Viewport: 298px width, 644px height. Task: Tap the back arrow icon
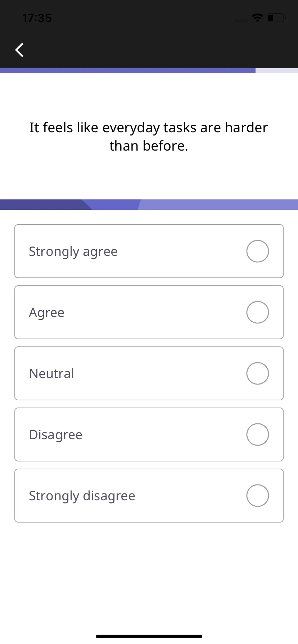[19, 50]
